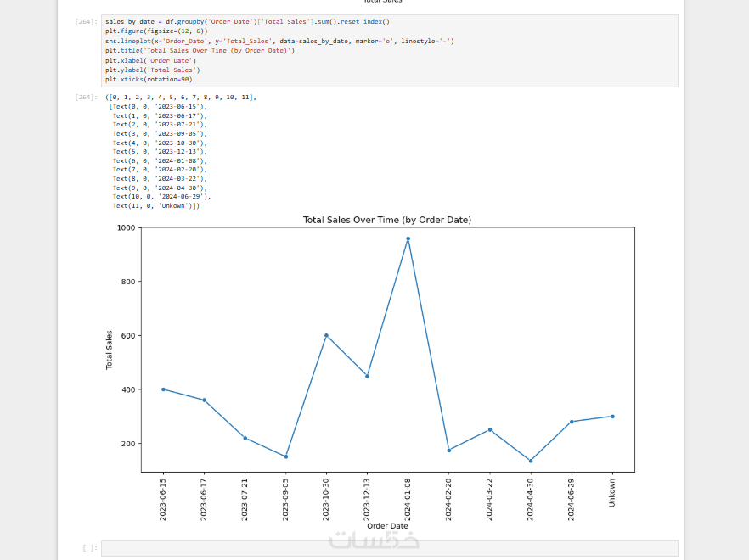749x560 pixels.
Task: Click the y-axis label 'Total Sales'
Action: (109, 350)
